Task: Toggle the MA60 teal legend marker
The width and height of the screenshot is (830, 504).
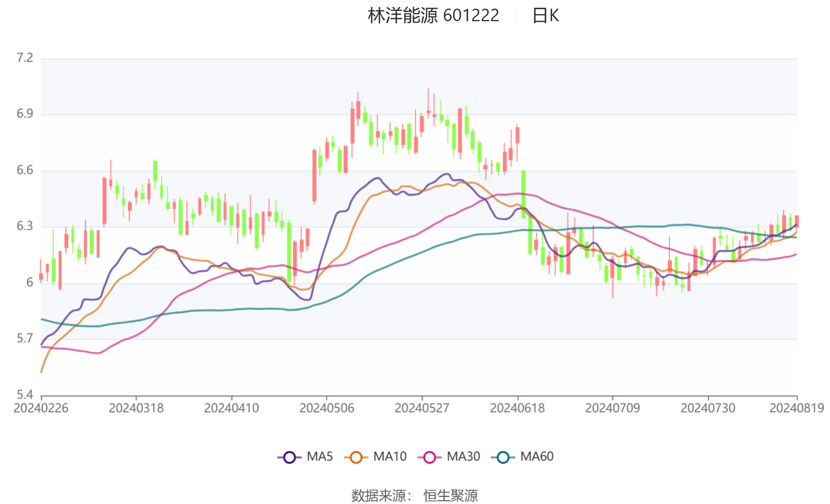Action: click(503, 457)
